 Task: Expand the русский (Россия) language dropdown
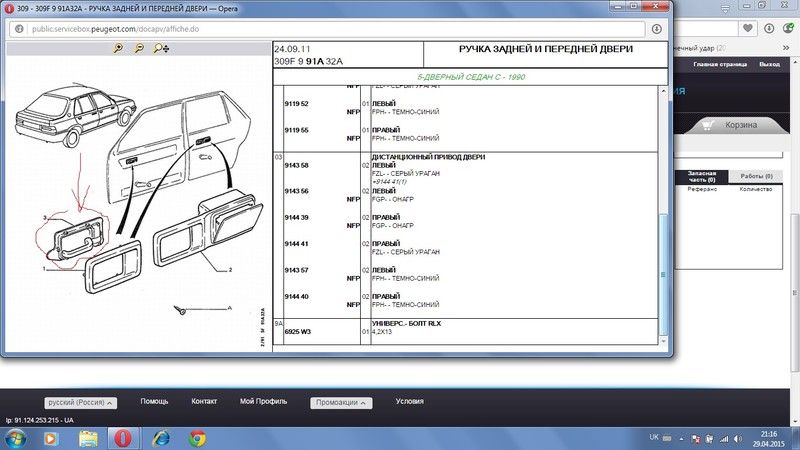(82, 402)
